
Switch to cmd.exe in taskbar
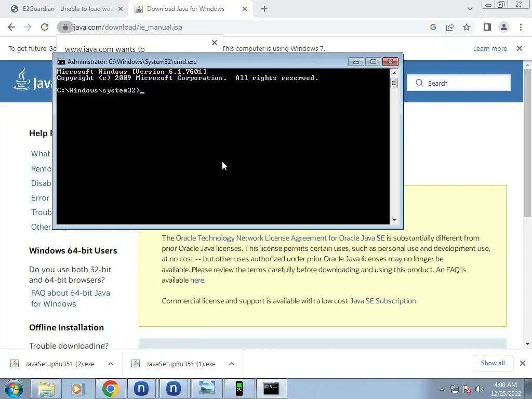[271, 389]
